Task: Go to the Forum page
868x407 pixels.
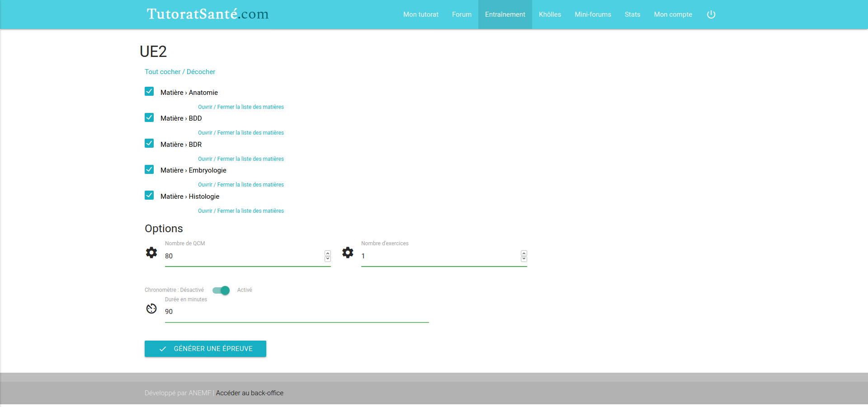Action: coord(462,14)
